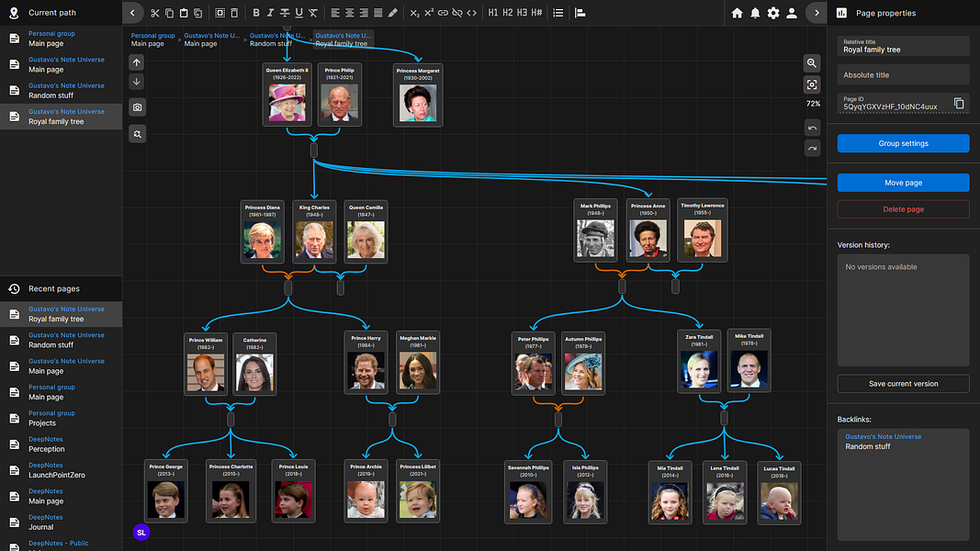Click the zoom in magnifier on canvas
The width and height of the screenshot is (980, 551).
click(x=812, y=63)
